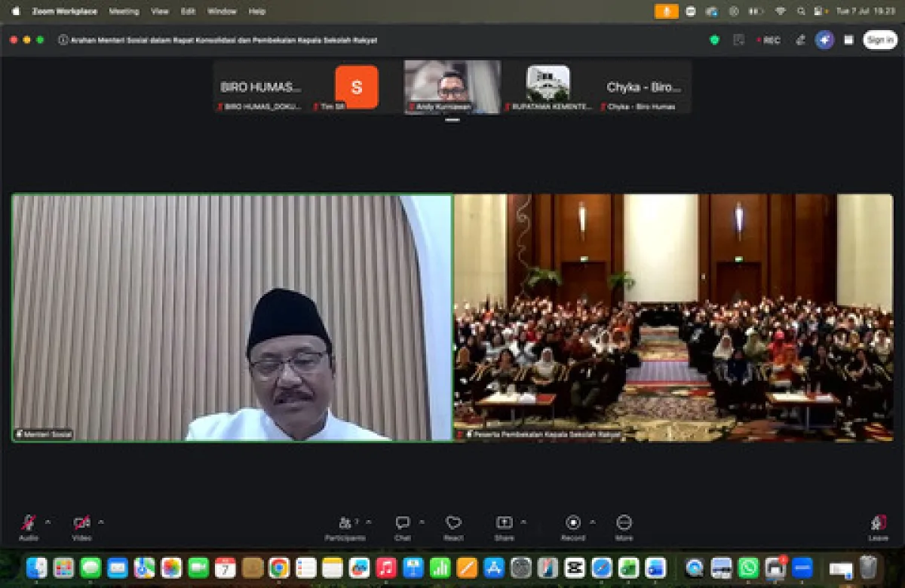Click the meeting info icon before title

tap(63, 40)
